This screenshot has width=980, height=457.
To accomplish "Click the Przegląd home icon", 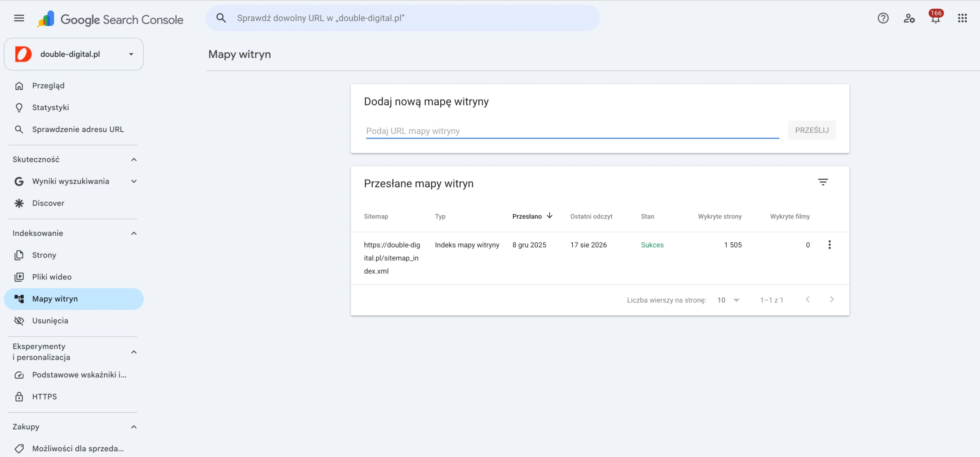I will 19,86.
